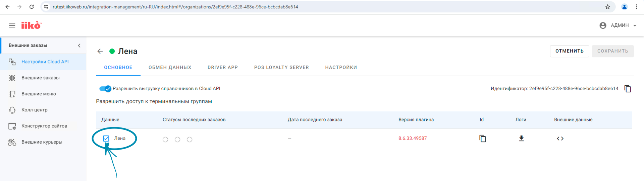Toggle the Cloud API directory upload switch
Image resolution: width=644 pixels, height=181 pixels.
tap(105, 89)
